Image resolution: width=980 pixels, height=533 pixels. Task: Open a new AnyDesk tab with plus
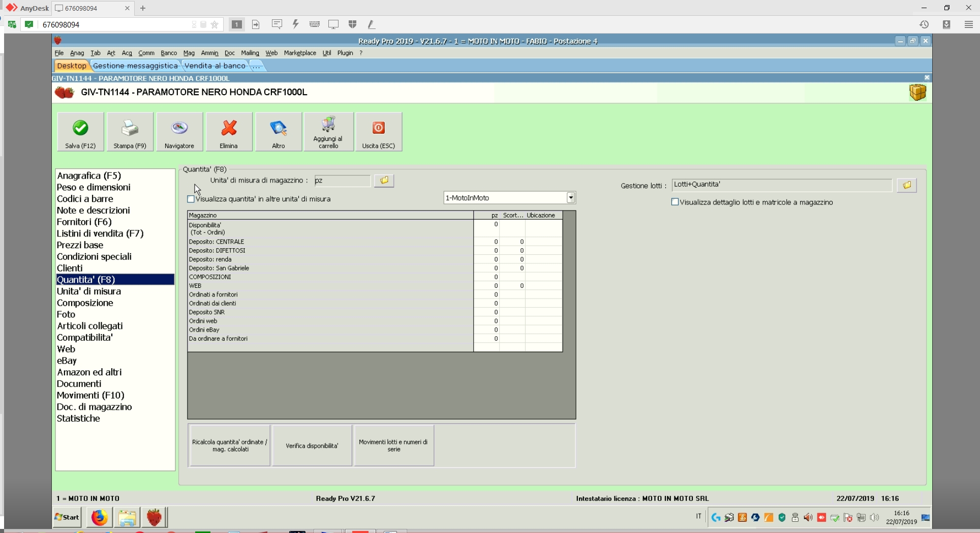point(143,8)
